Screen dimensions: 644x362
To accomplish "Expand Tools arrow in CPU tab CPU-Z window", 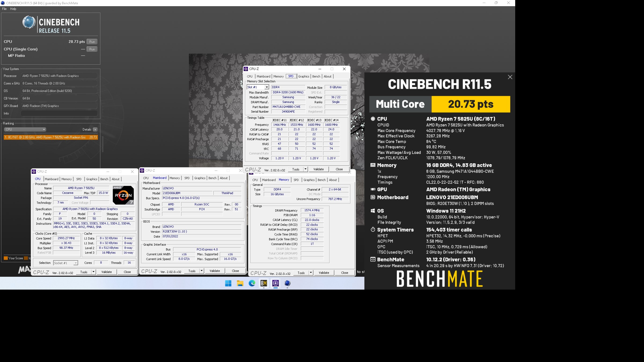I will (x=93, y=272).
